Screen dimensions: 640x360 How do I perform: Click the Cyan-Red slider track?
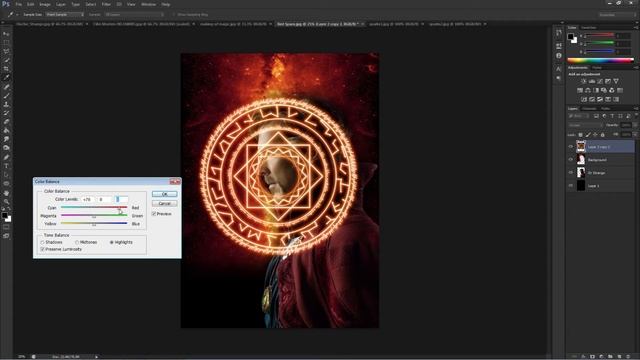(x=94, y=207)
